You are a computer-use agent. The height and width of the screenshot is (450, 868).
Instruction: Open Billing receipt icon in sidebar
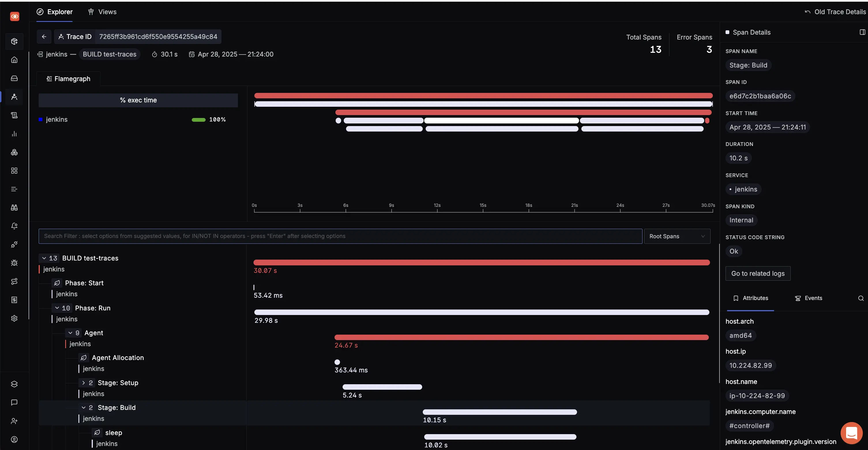[14, 300]
